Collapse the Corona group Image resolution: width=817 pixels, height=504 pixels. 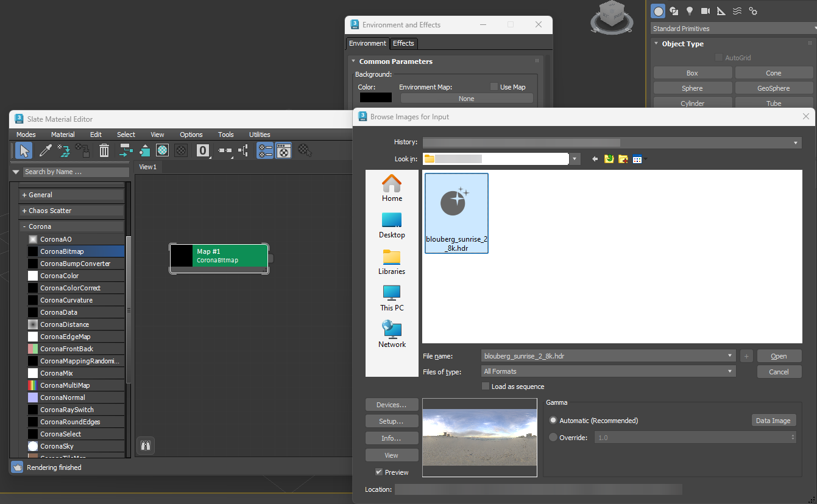coord(72,226)
